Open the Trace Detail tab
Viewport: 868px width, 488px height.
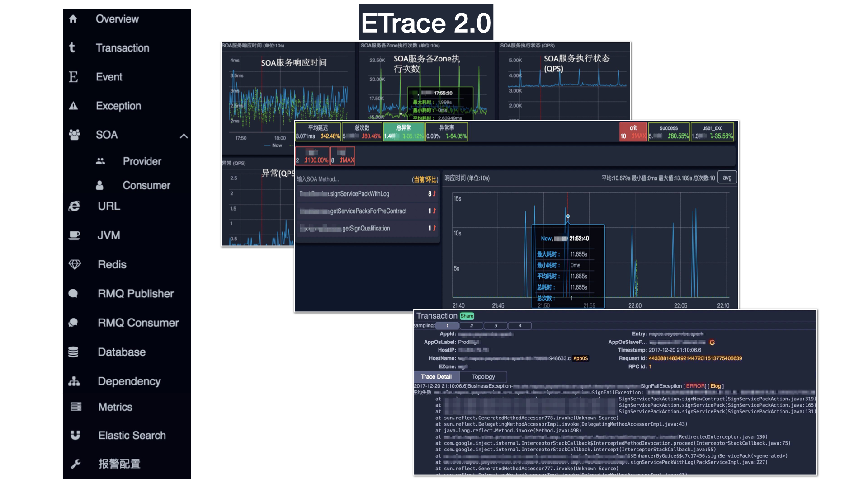pyautogui.click(x=436, y=377)
